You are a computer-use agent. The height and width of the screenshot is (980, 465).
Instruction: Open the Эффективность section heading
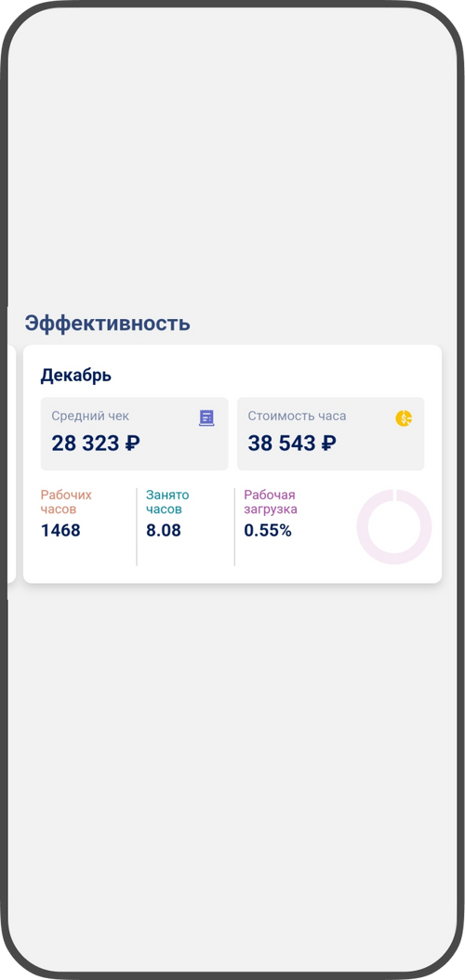[108, 324]
